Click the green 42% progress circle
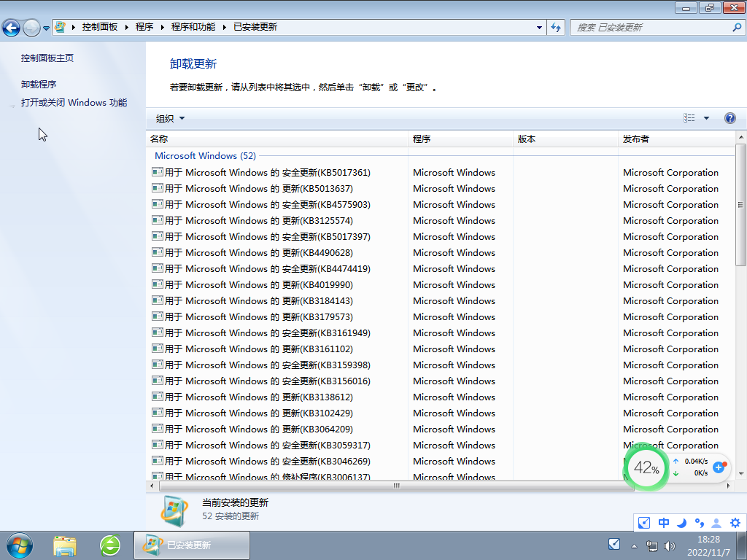The height and width of the screenshot is (560, 747). [646, 469]
